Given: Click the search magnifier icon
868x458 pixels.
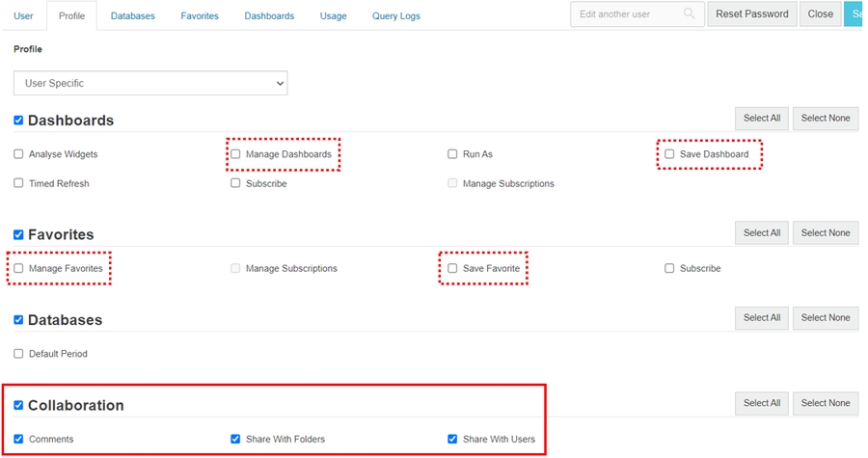Looking at the screenshot, I should [x=689, y=14].
